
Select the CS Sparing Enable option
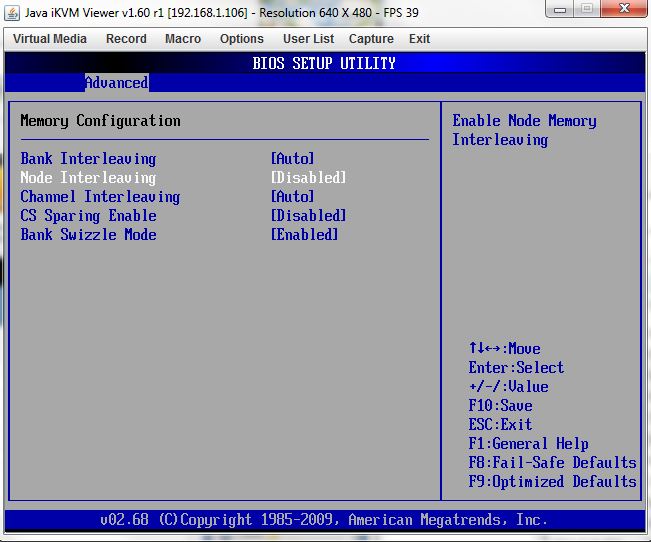click(88, 216)
